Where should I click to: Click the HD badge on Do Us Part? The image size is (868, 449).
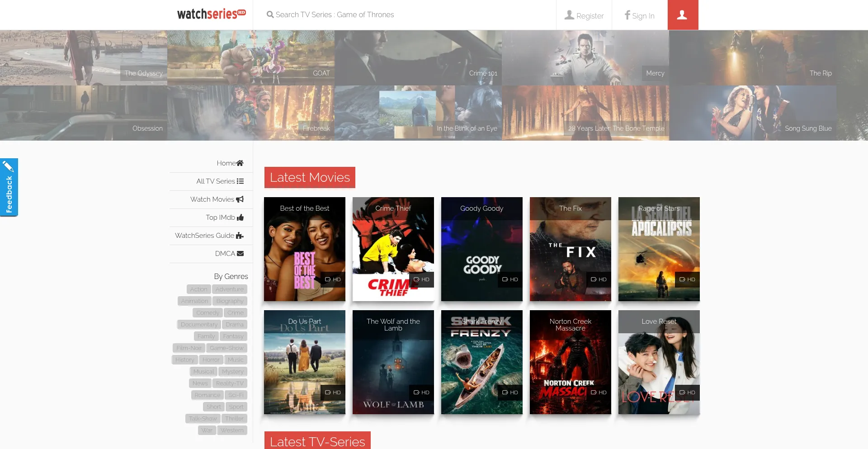tap(333, 392)
